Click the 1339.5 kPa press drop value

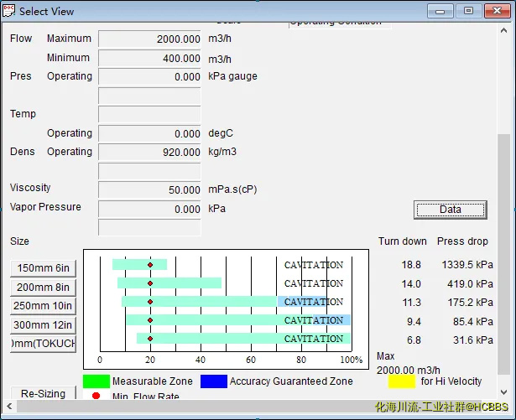[x=467, y=265]
